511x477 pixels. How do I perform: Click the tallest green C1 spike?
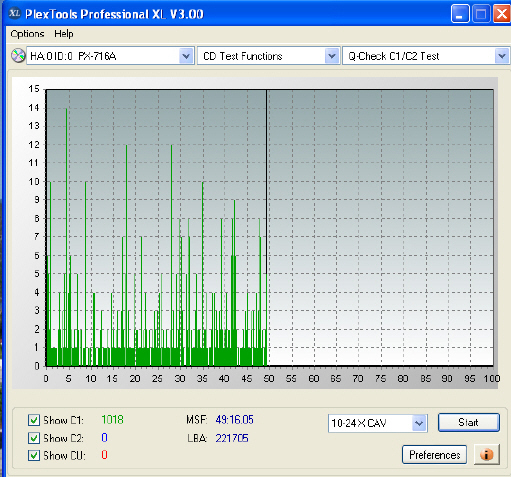pyautogui.click(x=66, y=237)
